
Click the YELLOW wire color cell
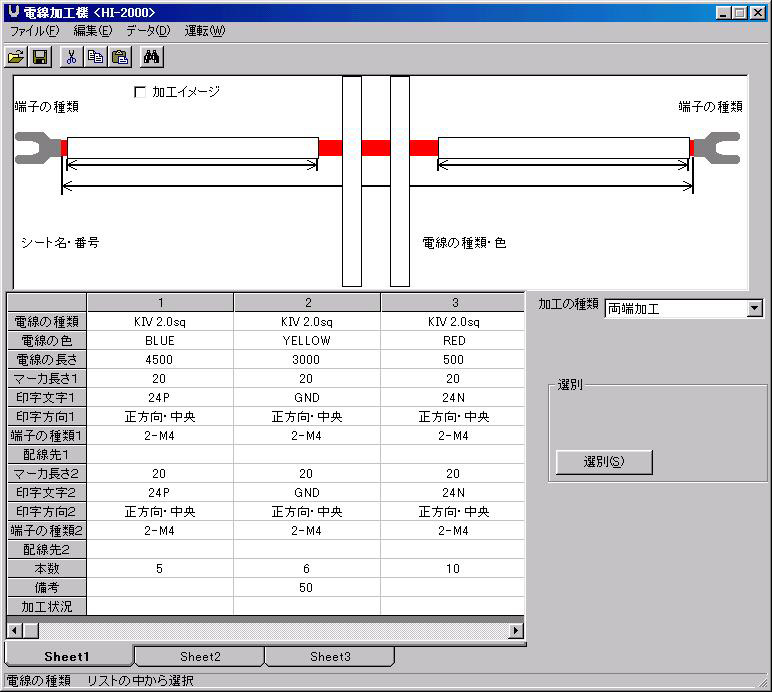(307, 341)
